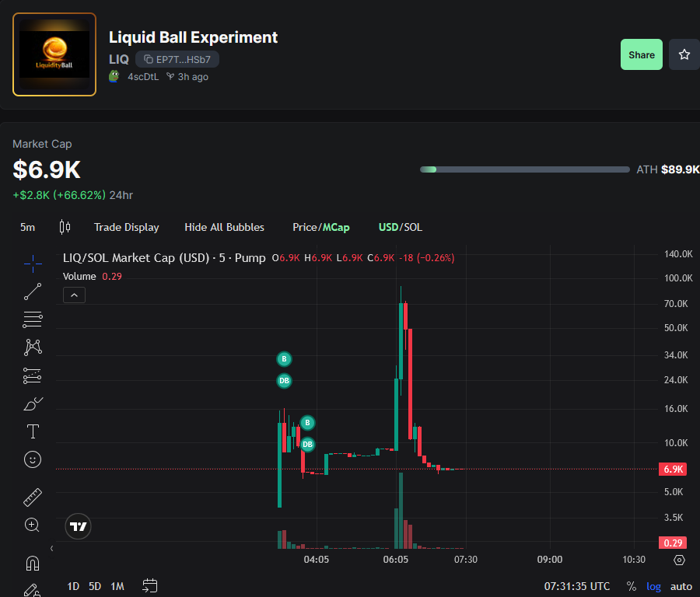Screen dimensions: 700x597
Task: Select the 5D time range
Action: point(95,586)
